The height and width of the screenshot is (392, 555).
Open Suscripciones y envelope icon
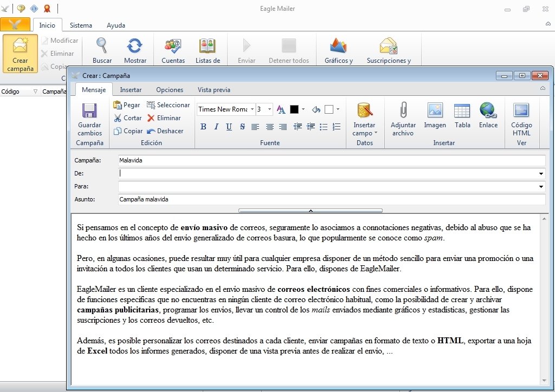[388, 45]
